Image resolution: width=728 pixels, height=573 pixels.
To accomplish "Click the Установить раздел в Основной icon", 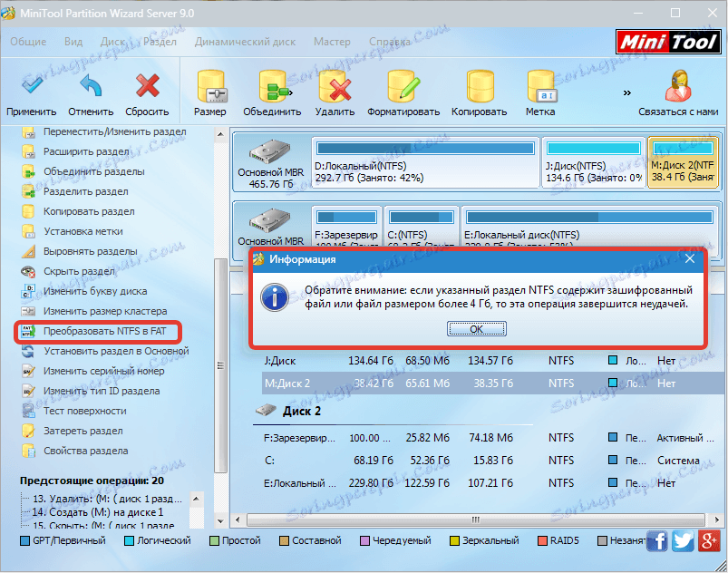I will click(28, 352).
